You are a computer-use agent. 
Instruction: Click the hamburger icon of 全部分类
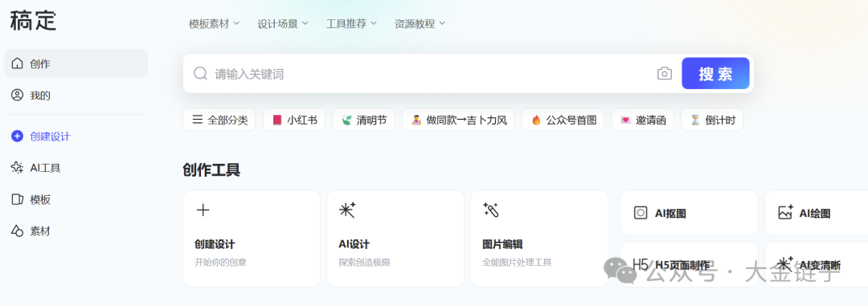pos(197,120)
